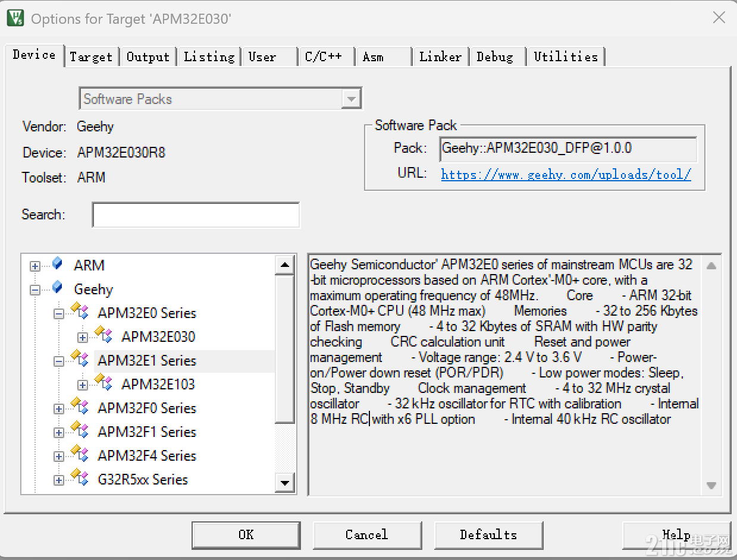Switch to the Debug tab

pos(497,56)
